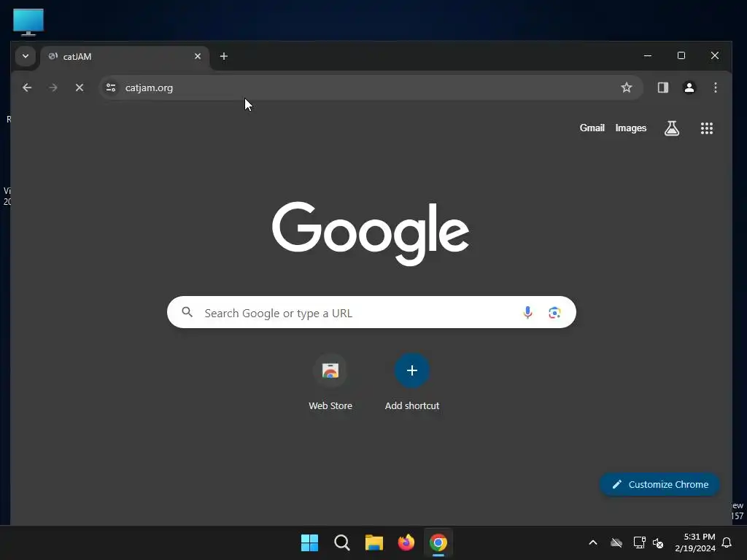Screen dimensions: 747x560
Task: Show hidden tray icons chevron
Action: (593, 542)
